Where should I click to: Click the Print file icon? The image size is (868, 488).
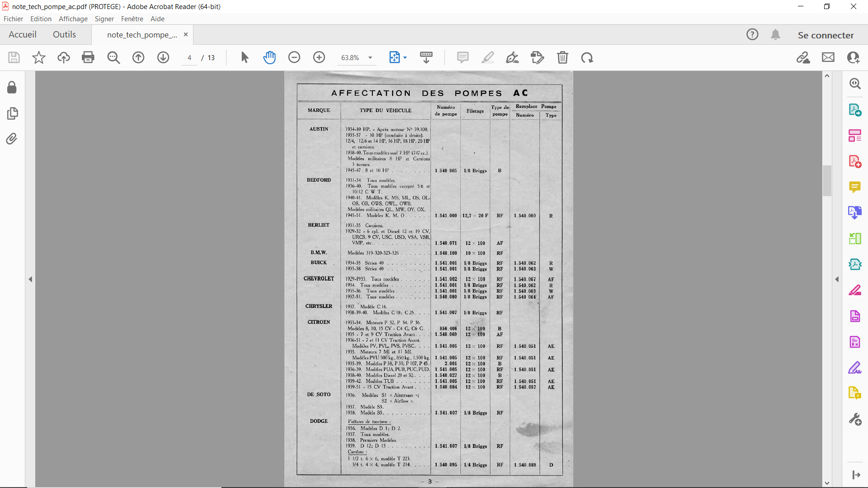tap(88, 57)
